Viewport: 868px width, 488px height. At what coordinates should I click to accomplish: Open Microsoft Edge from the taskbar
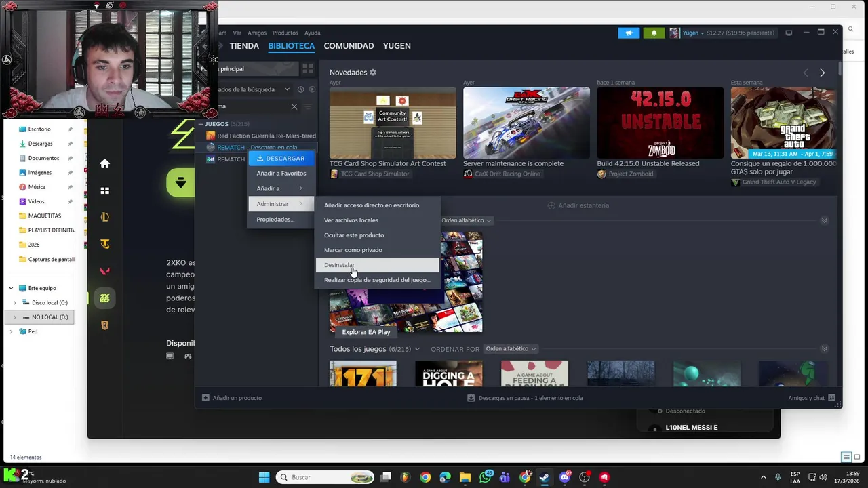(x=445, y=477)
